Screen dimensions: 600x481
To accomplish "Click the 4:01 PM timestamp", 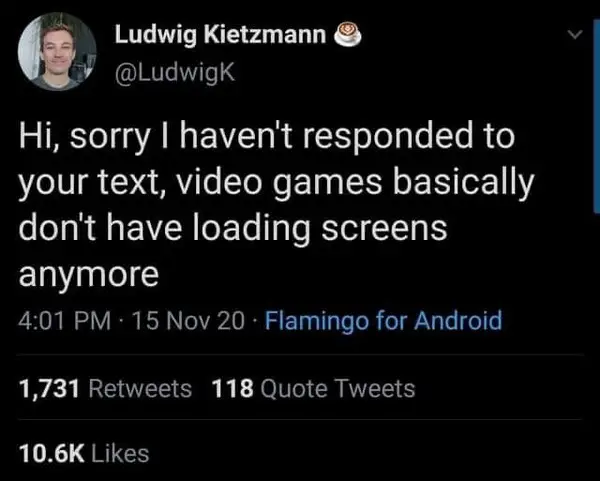I will click(64, 320).
